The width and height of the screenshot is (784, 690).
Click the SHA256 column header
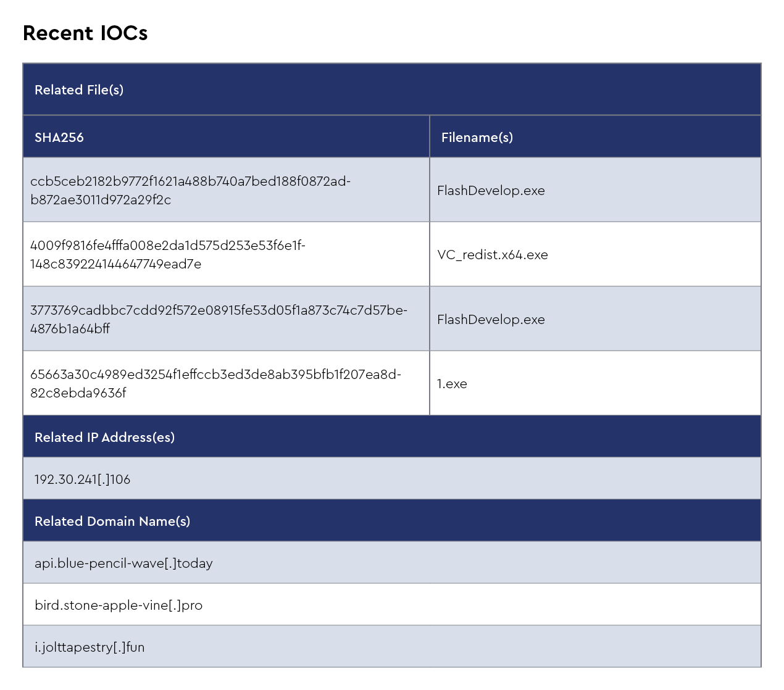click(59, 138)
